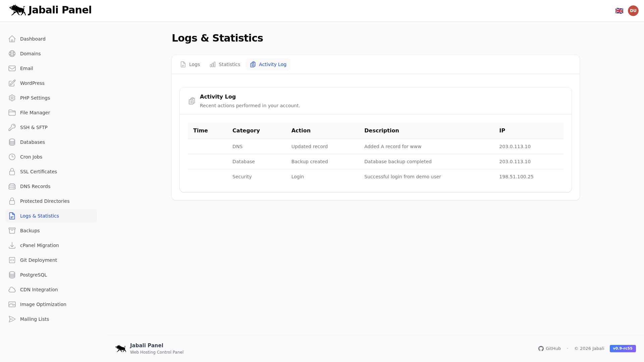The height and width of the screenshot is (362, 644).
Task: Open Cron Jobs management
Action: pyautogui.click(x=31, y=157)
